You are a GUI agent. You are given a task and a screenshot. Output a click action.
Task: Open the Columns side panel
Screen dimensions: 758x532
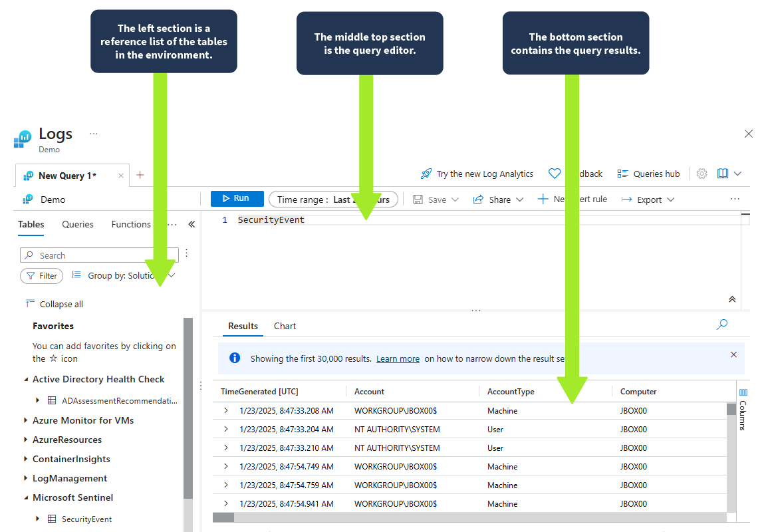tap(743, 409)
